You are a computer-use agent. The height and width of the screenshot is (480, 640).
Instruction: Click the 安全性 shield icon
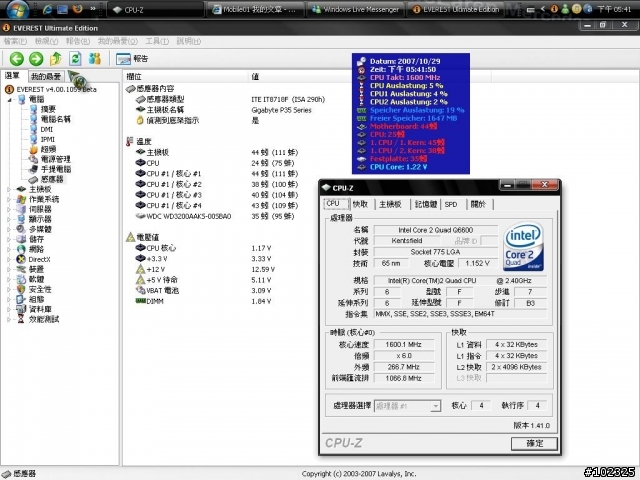pos(21,289)
